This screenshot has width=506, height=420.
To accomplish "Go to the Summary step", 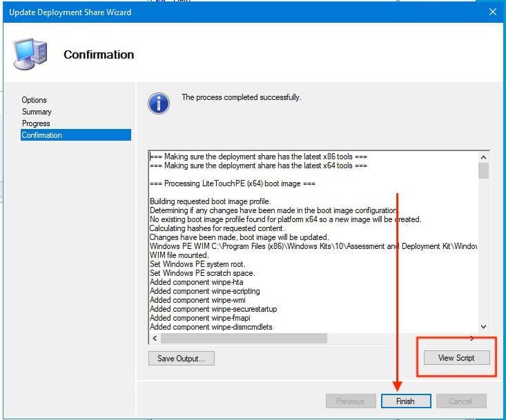I will (x=37, y=112).
